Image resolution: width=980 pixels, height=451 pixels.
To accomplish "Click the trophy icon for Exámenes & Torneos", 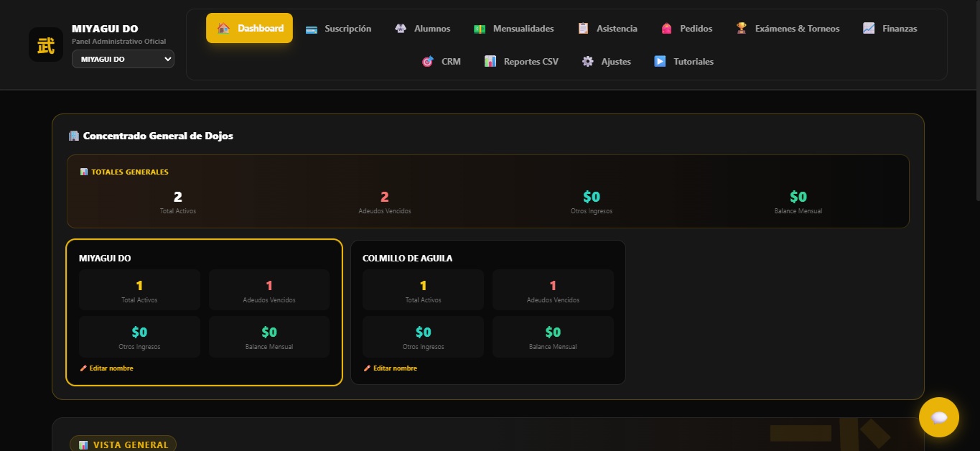I will [742, 29].
